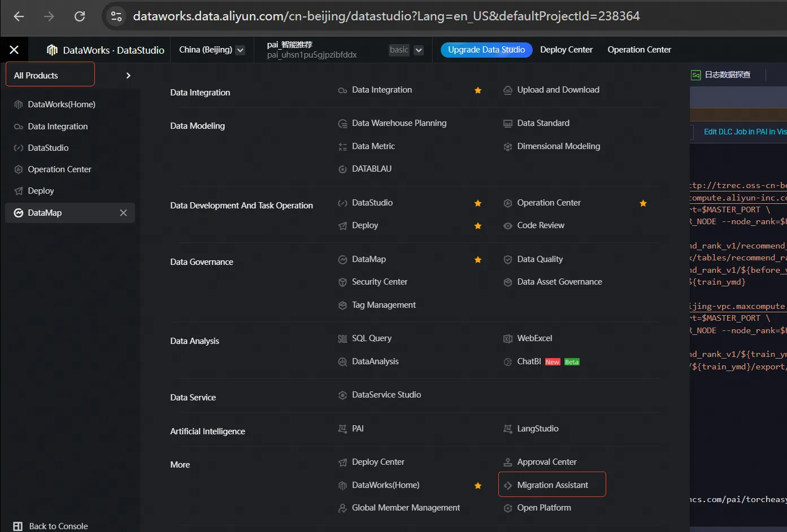This screenshot has height=532, width=787.
Task: Click the SQL Query icon
Action: tap(342, 339)
